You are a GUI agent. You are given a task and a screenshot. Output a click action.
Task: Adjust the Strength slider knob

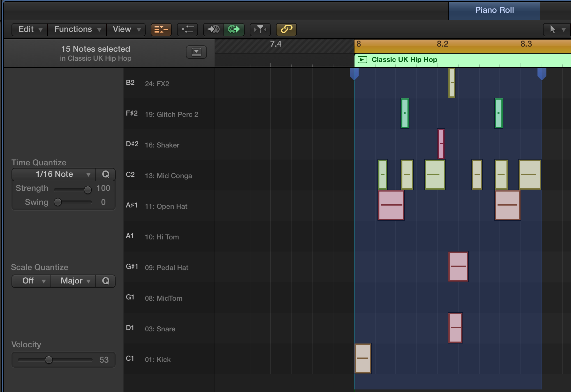(88, 190)
